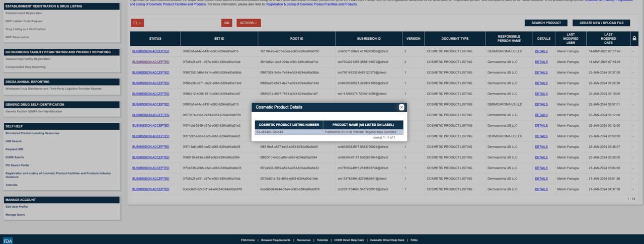The height and width of the screenshot is (244, 644).
Task: Expand the Actions dropdown menu
Action: click(x=248, y=23)
